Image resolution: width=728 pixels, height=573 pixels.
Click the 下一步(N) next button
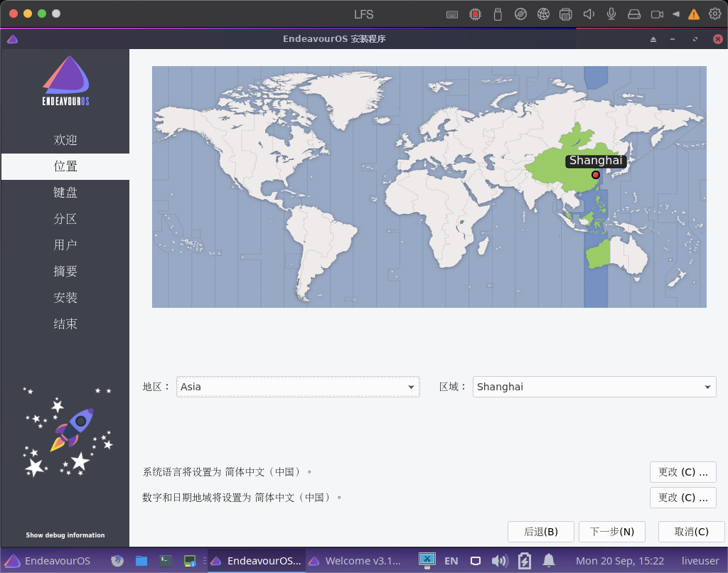click(x=612, y=532)
